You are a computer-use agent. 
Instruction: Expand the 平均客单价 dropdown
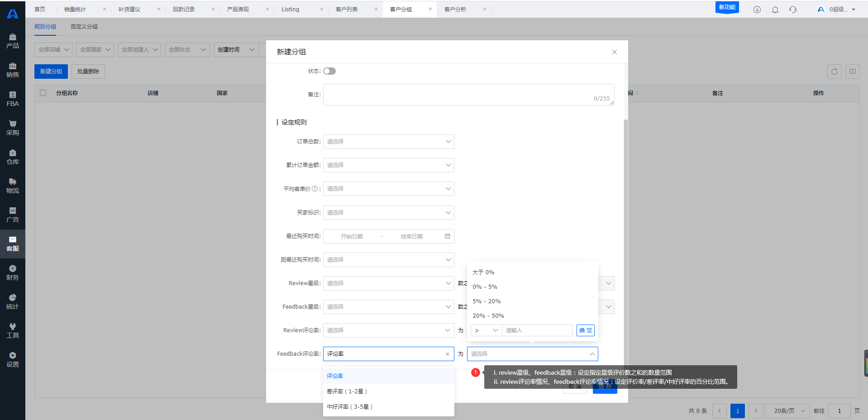click(x=389, y=189)
